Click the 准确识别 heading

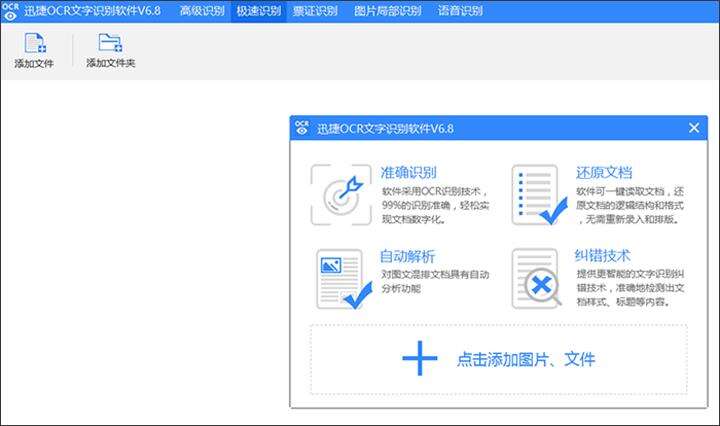coord(408,173)
